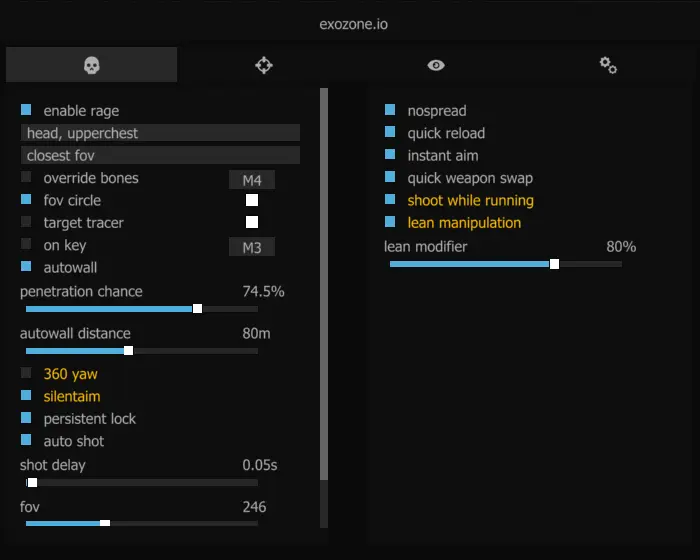Click the M4 keybind button
The image size is (700, 560).
pos(251,180)
